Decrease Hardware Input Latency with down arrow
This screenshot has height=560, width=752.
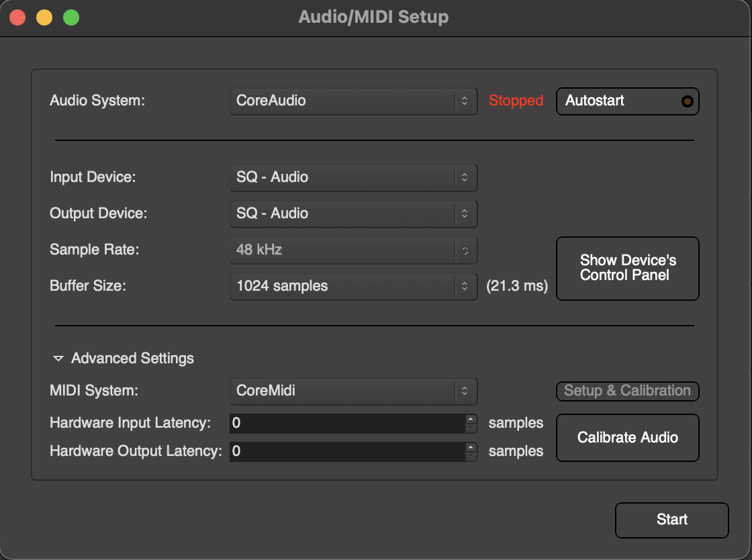471,428
